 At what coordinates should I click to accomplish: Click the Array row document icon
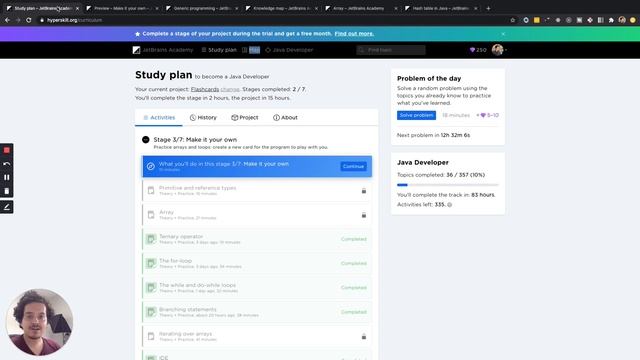[151, 215]
